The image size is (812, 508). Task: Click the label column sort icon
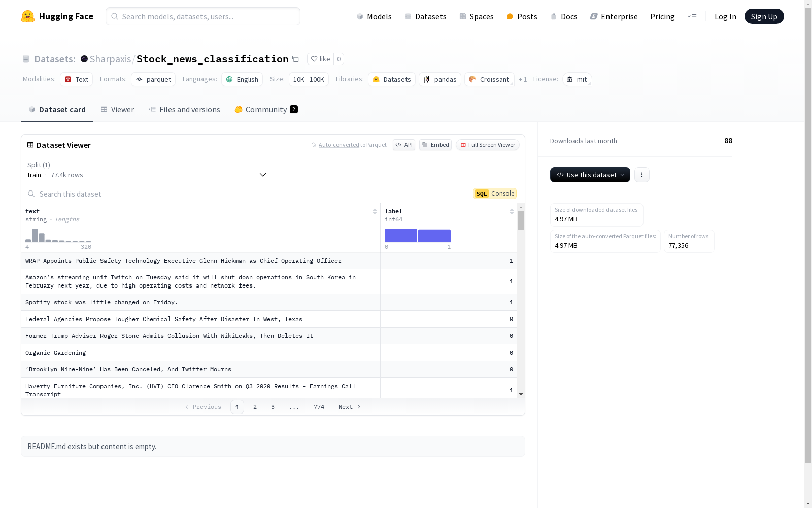(x=512, y=211)
